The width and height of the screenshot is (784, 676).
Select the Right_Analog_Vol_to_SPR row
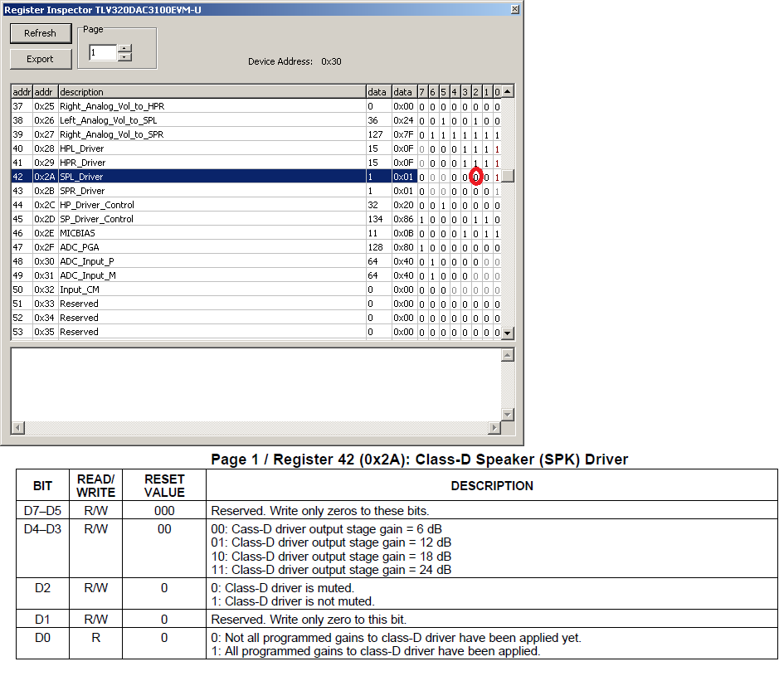pos(256,134)
